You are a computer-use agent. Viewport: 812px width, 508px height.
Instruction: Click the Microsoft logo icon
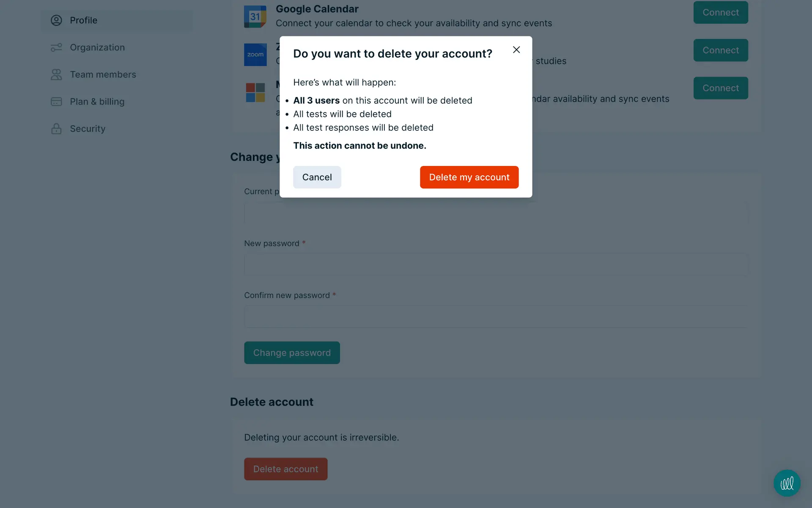point(255,92)
